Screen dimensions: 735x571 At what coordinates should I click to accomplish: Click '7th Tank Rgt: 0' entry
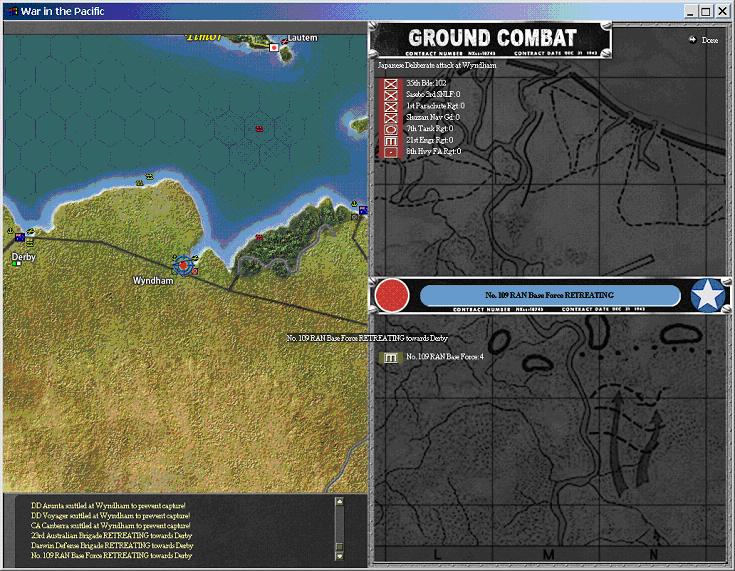(429, 128)
